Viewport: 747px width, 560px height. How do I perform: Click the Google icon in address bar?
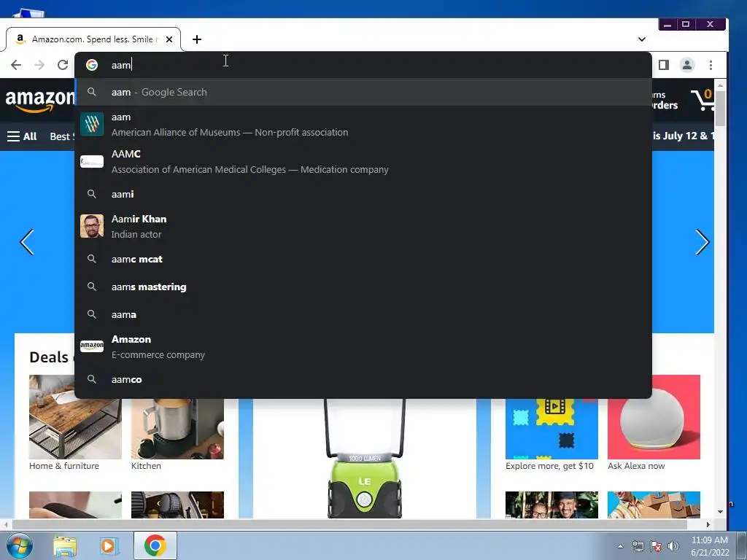pyautogui.click(x=92, y=65)
